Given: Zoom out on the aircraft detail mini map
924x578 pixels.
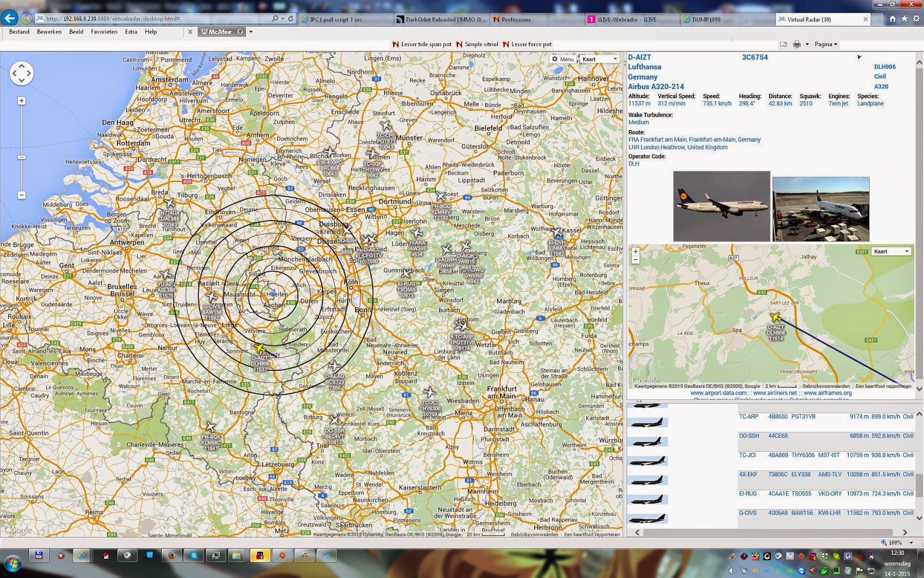Looking at the screenshot, I should [635, 260].
